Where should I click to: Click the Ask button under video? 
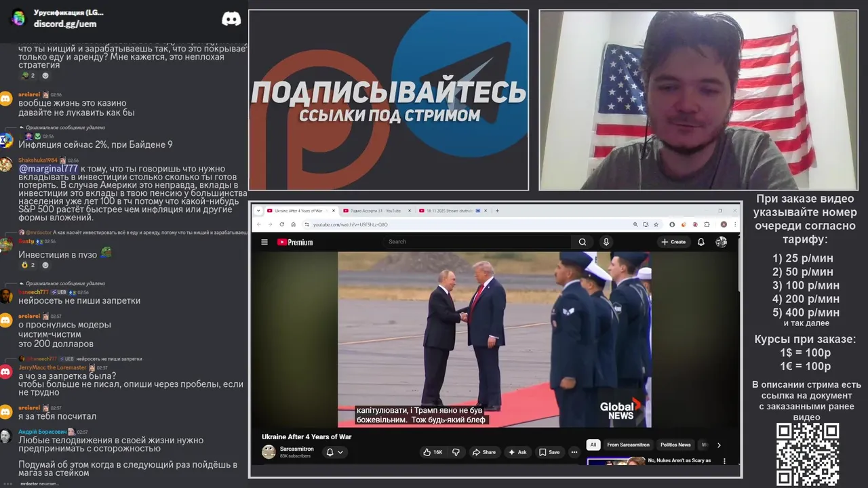click(517, 452)
